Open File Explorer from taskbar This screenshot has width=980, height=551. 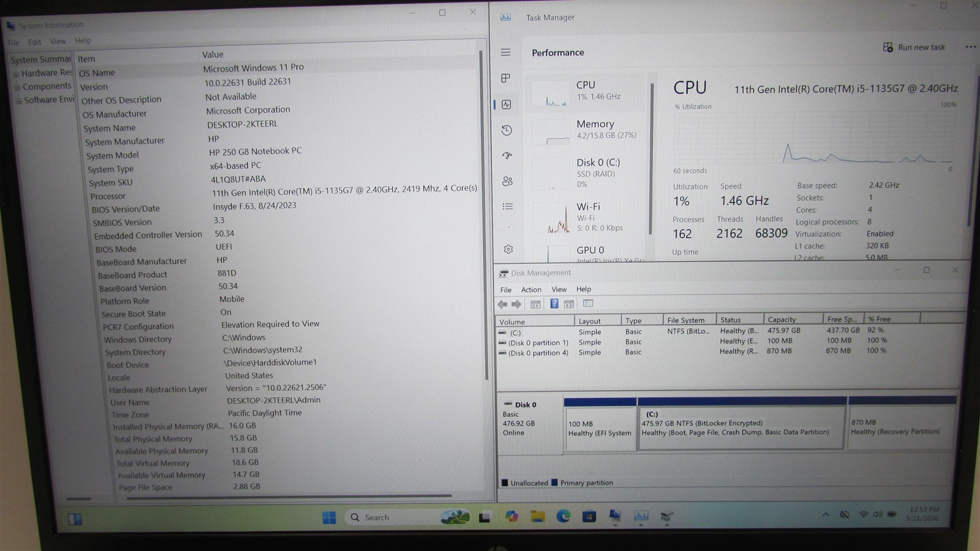[538, 516]
